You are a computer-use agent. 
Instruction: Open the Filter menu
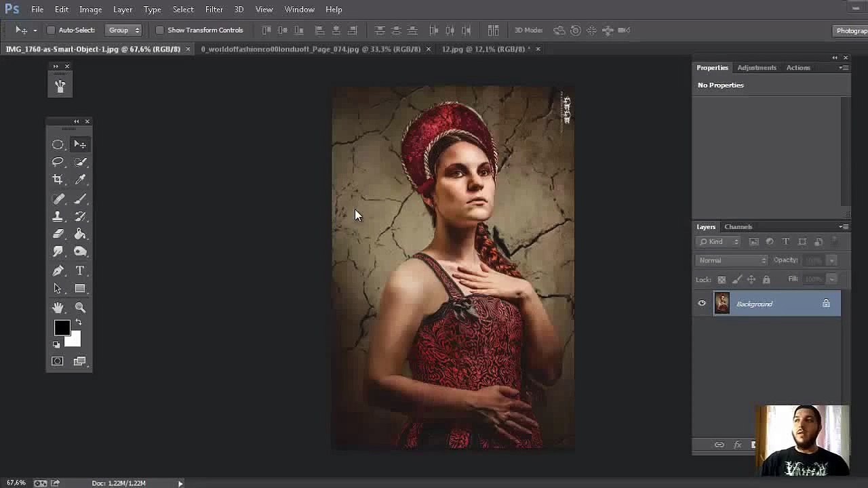pyautogui.click(x=214, y=9)
